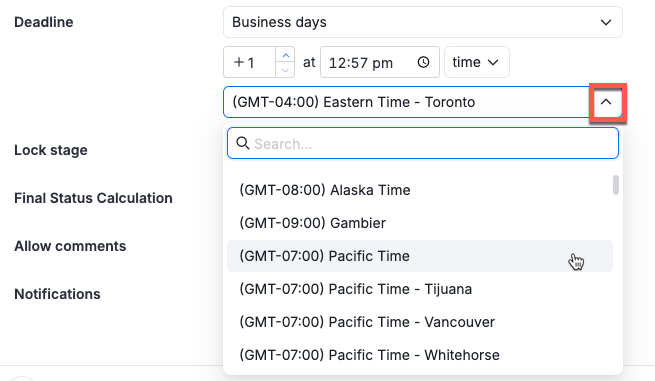This screenshot has width=655, height=381.
Task: Click the Final Status Calculation label
Action: [x=93, y=198]
